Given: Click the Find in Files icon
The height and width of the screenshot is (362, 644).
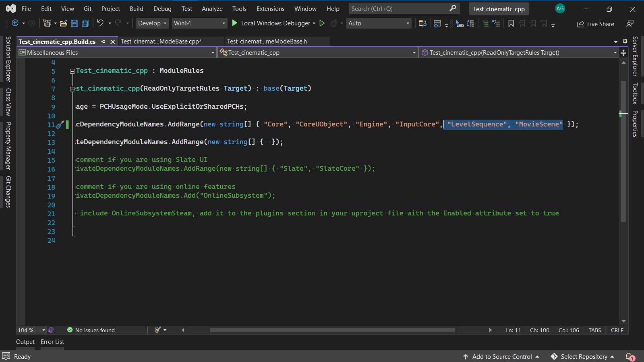Looking at the screenshot, I should click(422, 23).
